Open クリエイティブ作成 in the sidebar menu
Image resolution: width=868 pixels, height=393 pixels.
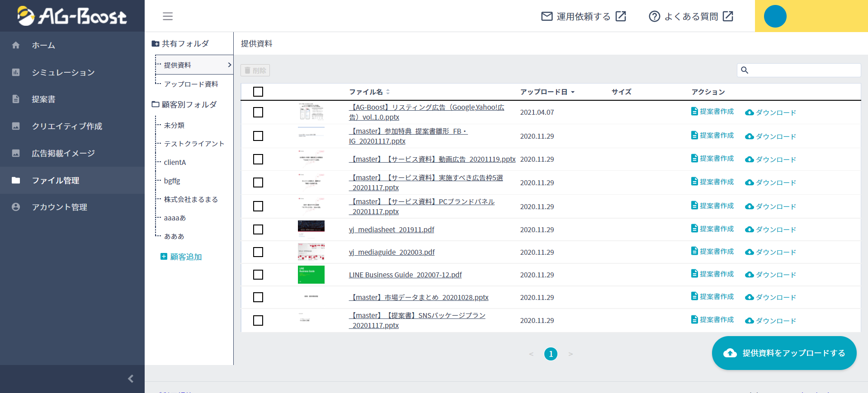67,126
